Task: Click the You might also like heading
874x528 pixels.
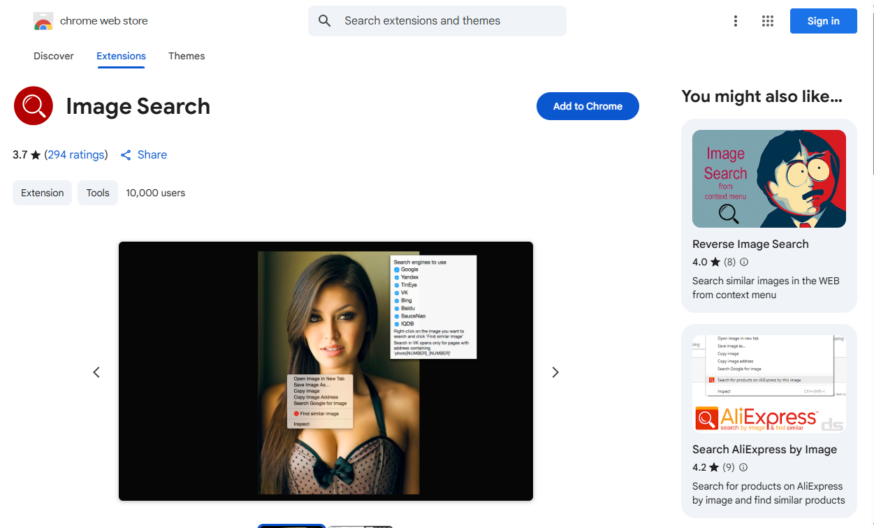Action: point(761,96)
